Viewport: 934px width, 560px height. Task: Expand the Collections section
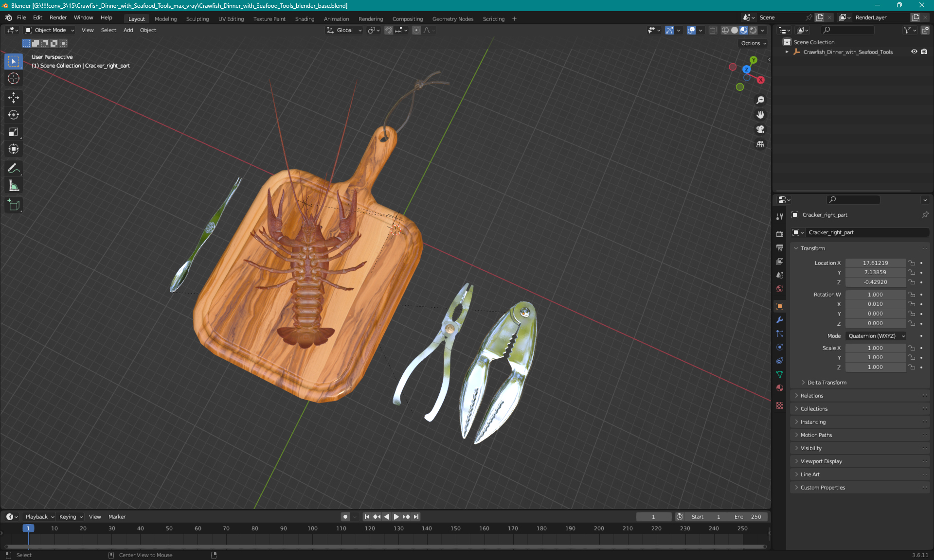[814, 409]
